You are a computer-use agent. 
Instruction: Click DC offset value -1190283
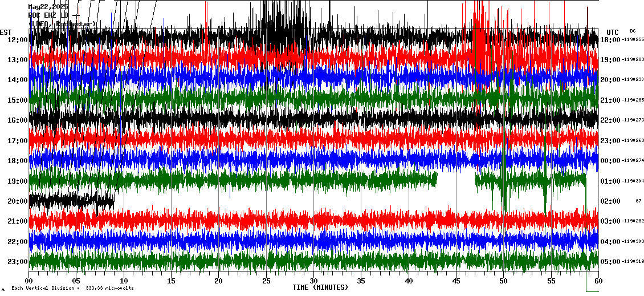click(632, 60)
